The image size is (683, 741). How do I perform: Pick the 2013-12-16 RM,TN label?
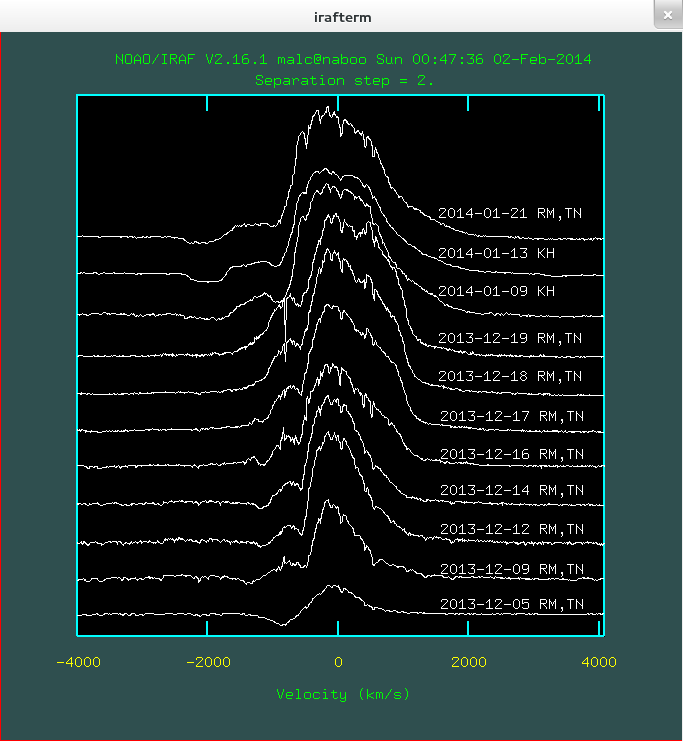(x=510, y=453)
